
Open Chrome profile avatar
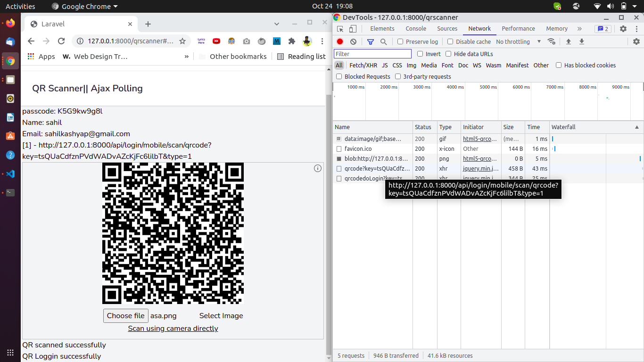point(307,41)
